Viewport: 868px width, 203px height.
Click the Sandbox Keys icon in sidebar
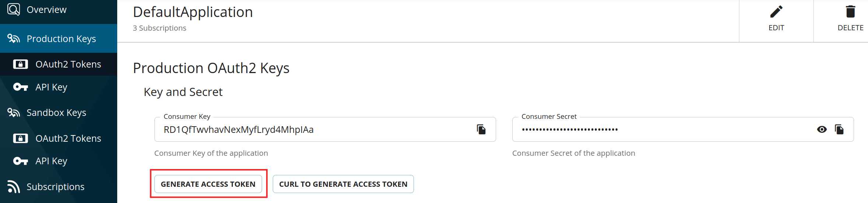(x=14, y=112)
